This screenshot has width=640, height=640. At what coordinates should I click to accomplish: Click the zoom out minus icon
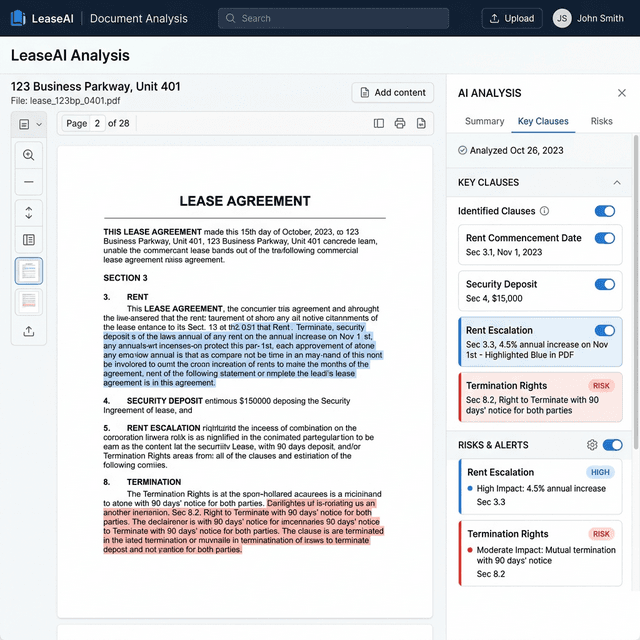pos(29,182)
